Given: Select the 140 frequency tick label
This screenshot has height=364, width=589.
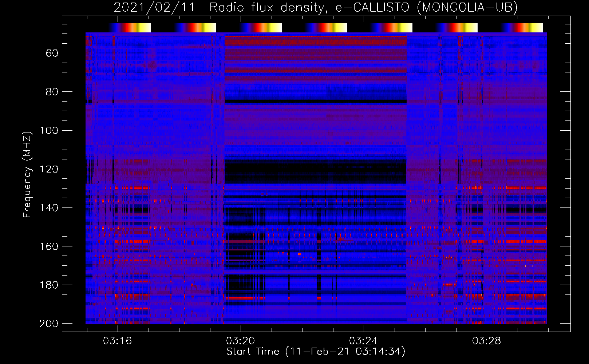Looking at the screenshot, I should [x=49, y=207].
